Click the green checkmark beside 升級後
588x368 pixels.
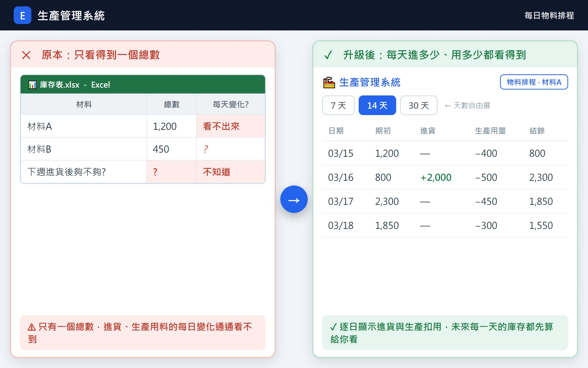tap(328, 55)
